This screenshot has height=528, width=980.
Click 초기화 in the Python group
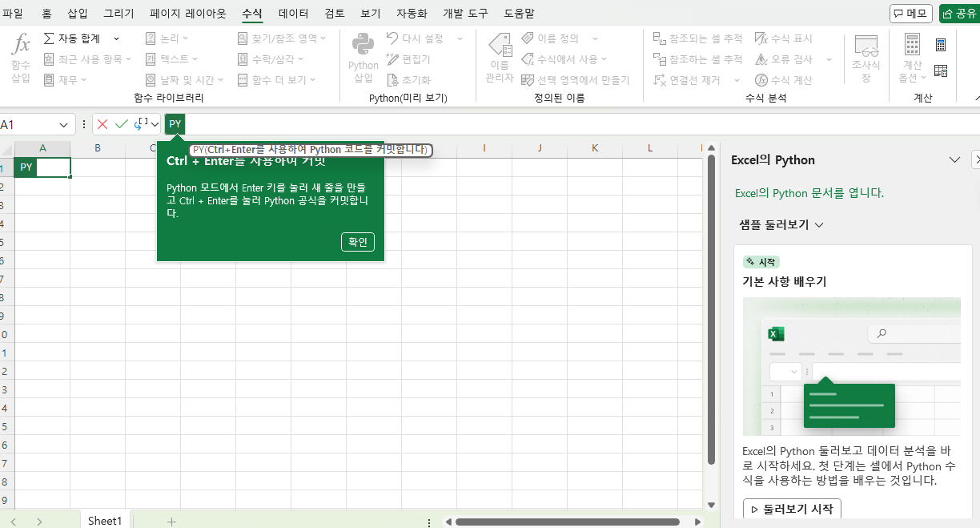[409, 80]
